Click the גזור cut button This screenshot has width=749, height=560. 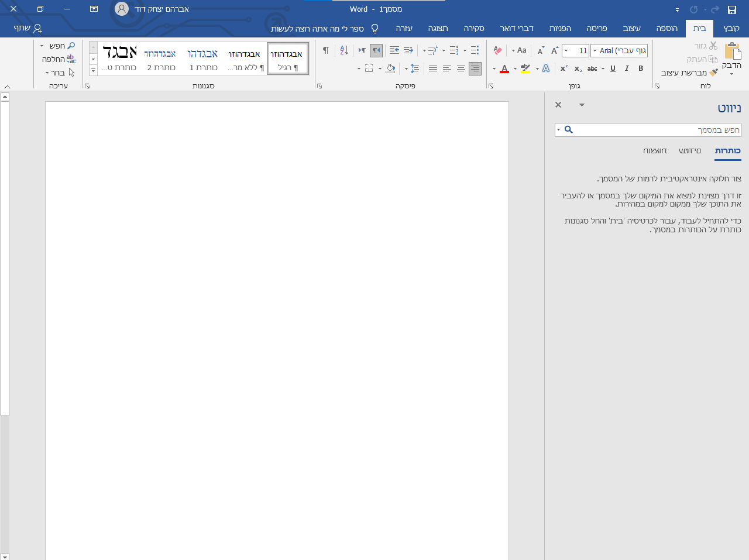tap(706, 46)
